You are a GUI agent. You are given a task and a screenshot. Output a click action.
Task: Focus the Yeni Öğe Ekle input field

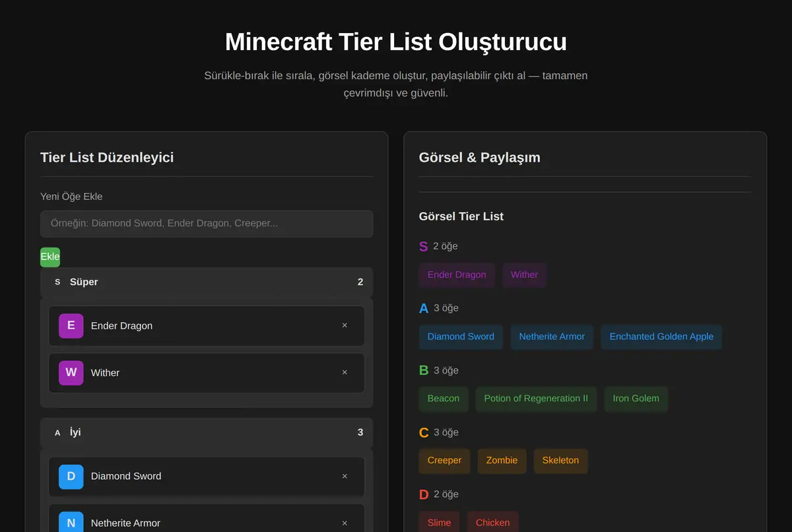(207, 224)
